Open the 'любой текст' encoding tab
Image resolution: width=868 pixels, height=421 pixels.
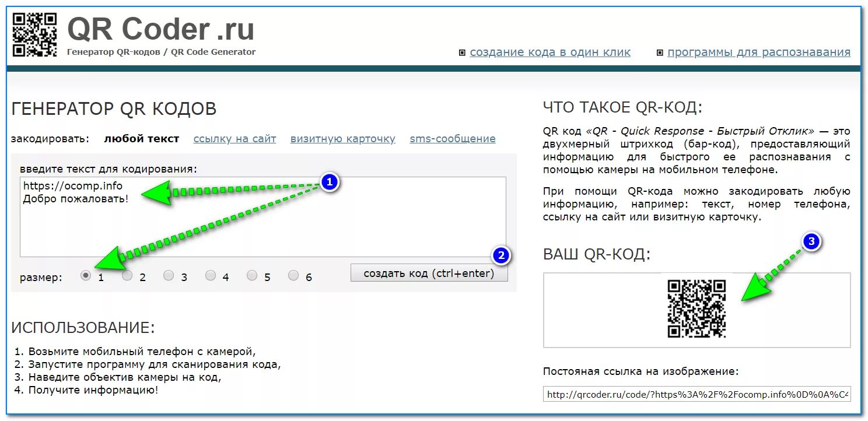(142, 139)
